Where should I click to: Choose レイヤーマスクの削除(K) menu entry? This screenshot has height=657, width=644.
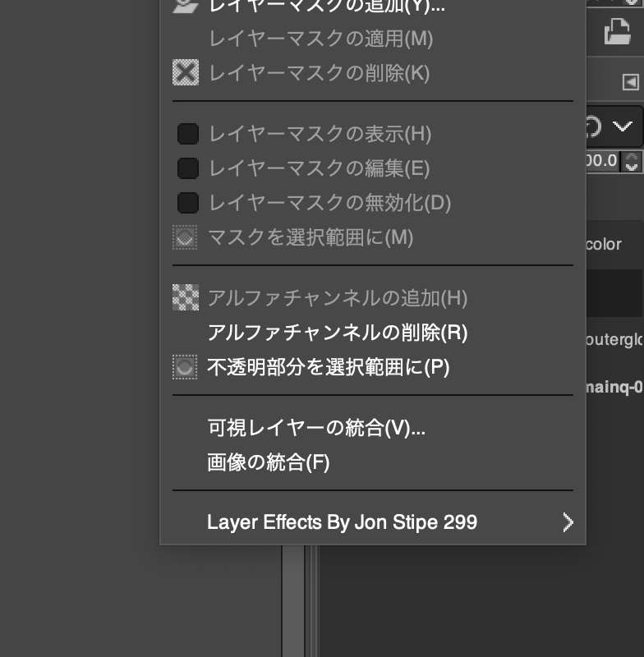[372, 73]
